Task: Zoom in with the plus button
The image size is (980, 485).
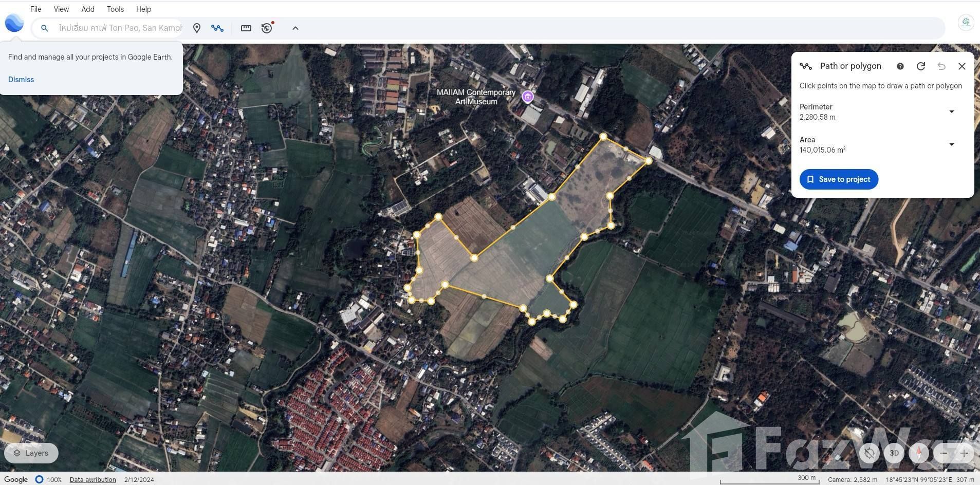Action: click(x=964, y=453)
